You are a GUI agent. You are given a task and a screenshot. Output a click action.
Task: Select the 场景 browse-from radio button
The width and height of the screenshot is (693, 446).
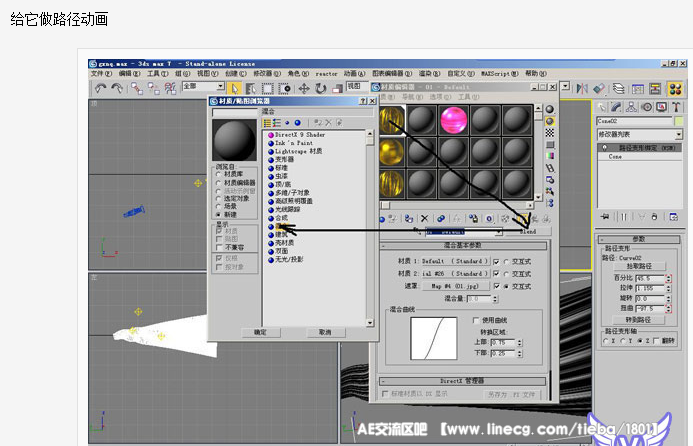pos(218,206)
